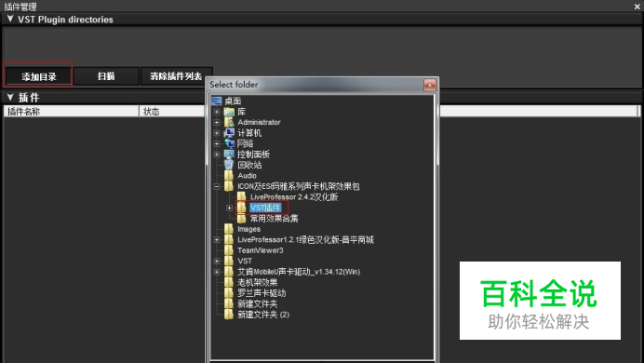Click the 计算机 computer icon
The height and width of the screenshot is (363, 644).
point(229,133)
